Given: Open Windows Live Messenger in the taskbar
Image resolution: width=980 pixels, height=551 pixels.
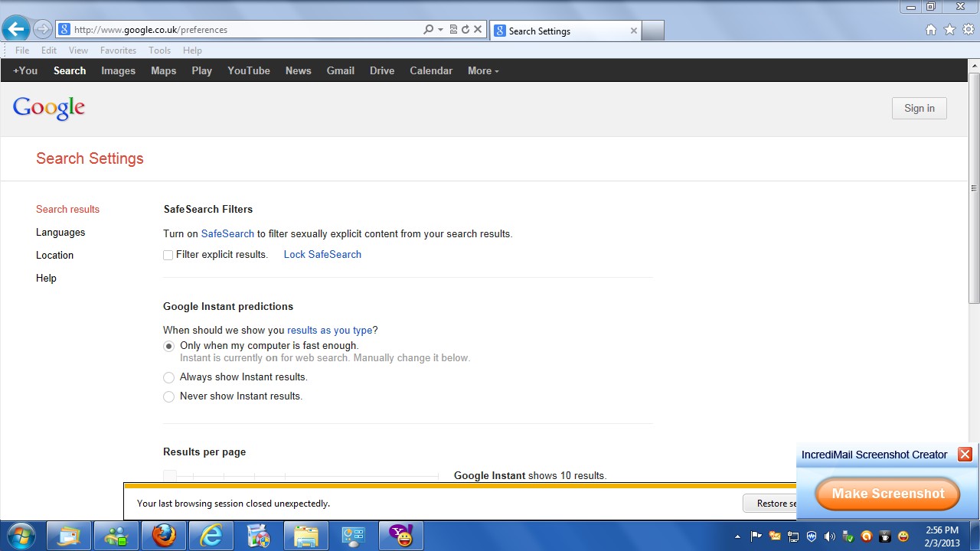Looking at the screenshot, I should (x=116, y=536).
